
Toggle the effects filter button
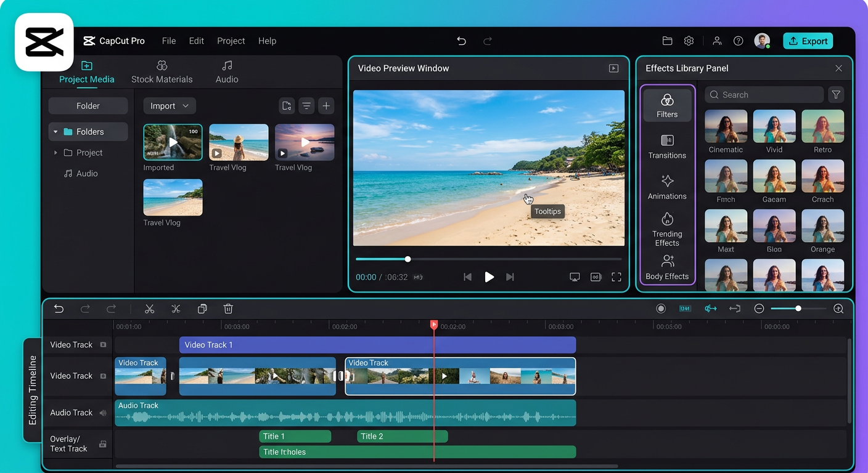pyautogui.click(x=836, y=94)
